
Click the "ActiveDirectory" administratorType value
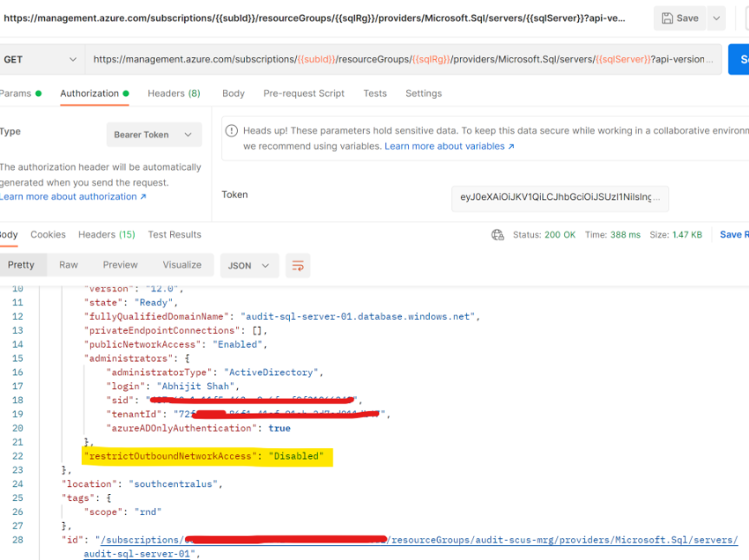271,372
